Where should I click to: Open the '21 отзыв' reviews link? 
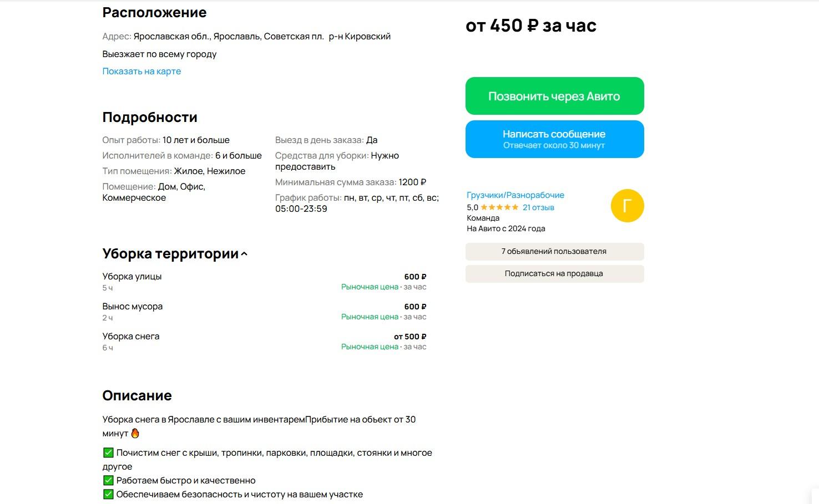538,207
